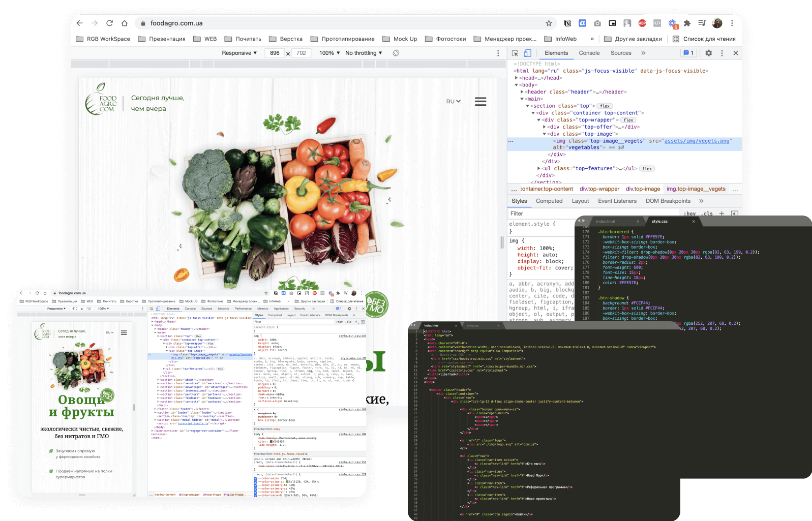
Task: Expand the ul top-features node, large DevTools
Action: click(538, 168)
